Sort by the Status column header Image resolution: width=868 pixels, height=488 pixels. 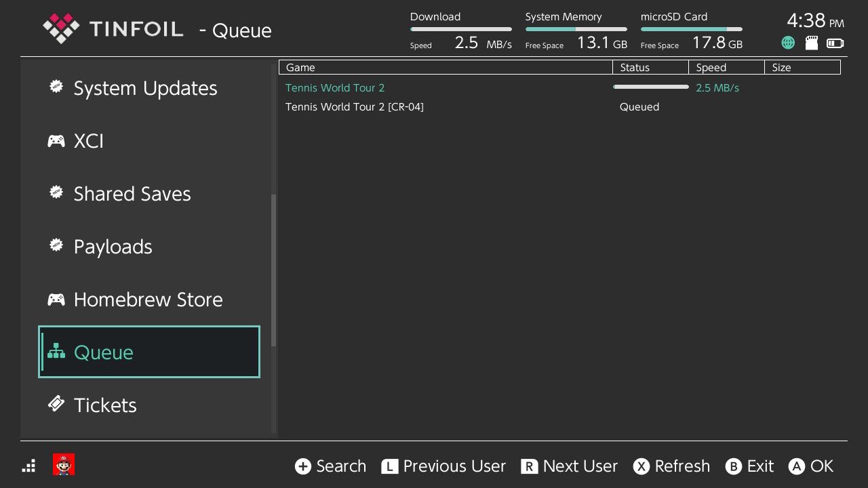(651, 67)
